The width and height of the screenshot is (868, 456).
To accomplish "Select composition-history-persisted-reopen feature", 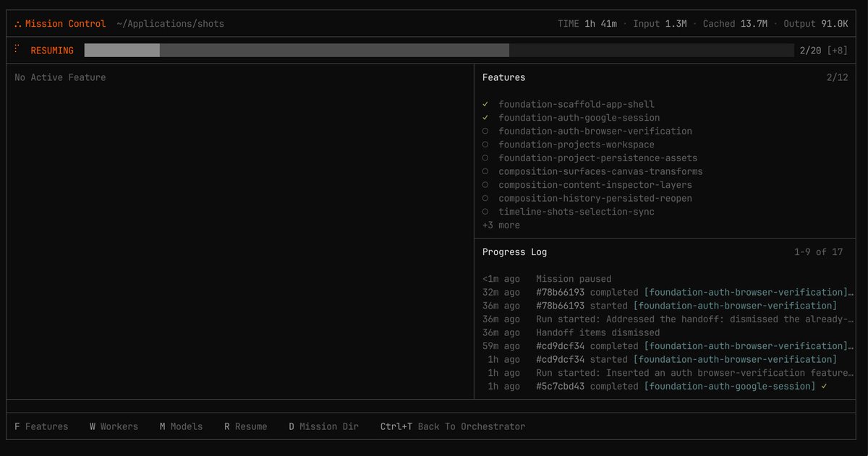I will point(595,198).
